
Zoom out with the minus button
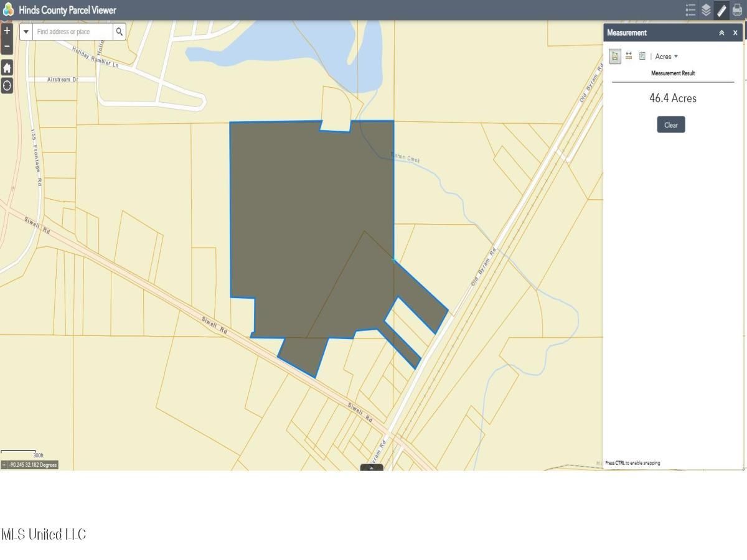click(7, 46)
